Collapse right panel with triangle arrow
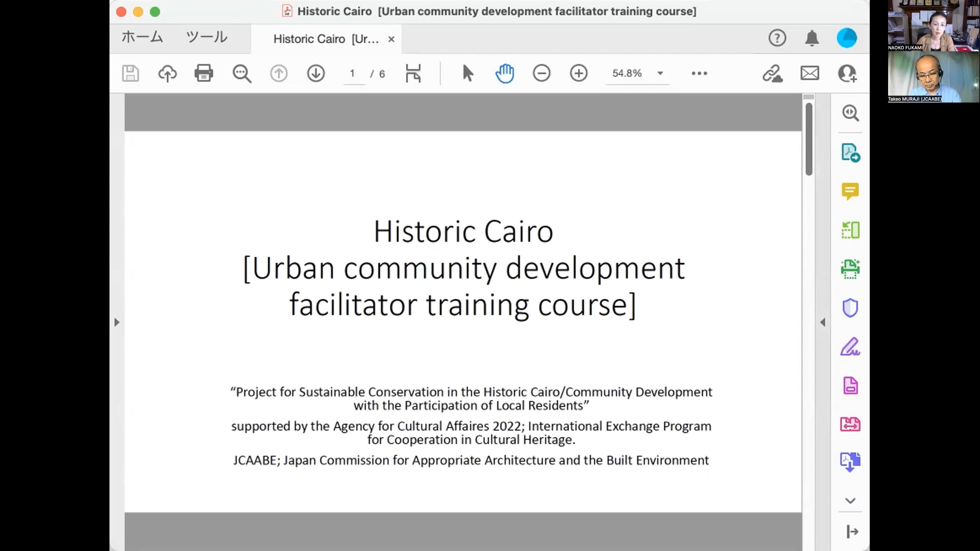This screenshot has height=551, width=980. (822, 322)
